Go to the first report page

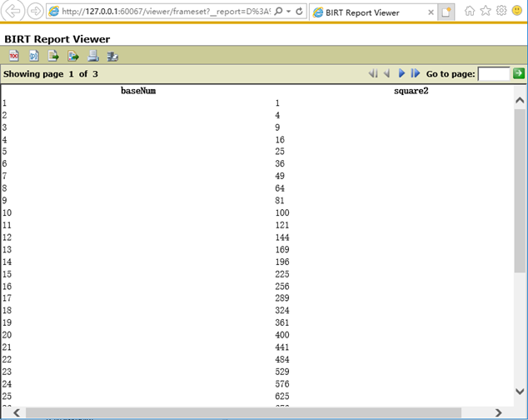(372, 74)
